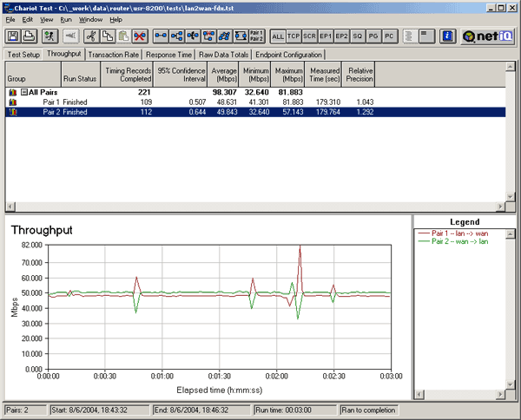Toggle the EP1 endpoint filter button
Screen dimensions: 521x420
pyautogui.click(x=326, y=36)
